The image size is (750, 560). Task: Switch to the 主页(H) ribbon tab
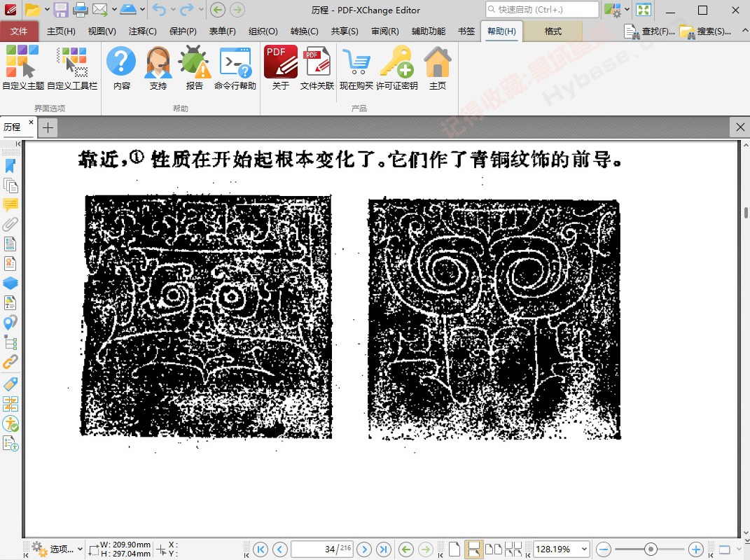click(61, 31)
